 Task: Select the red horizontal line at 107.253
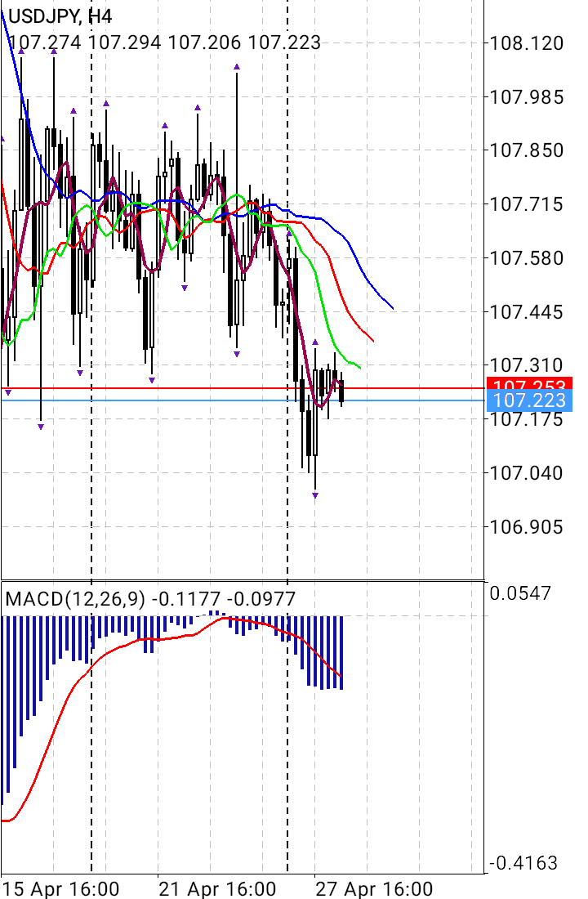(243, 388)
